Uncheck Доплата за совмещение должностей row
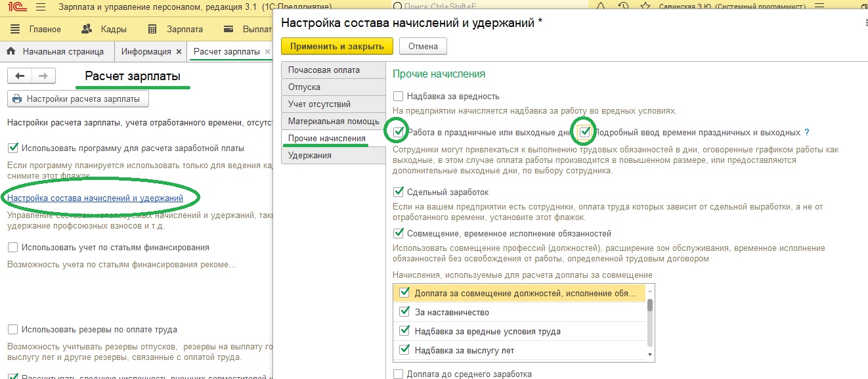The width and height of the screenshot is (868, 379). 404,293
